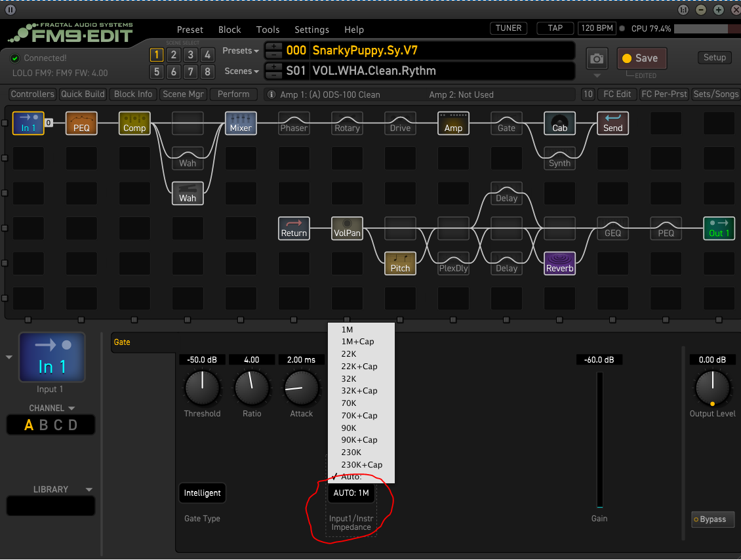The height and width of the screenshot is (560, 741).
Task: Select the Amp block
Action: point(453,123)
